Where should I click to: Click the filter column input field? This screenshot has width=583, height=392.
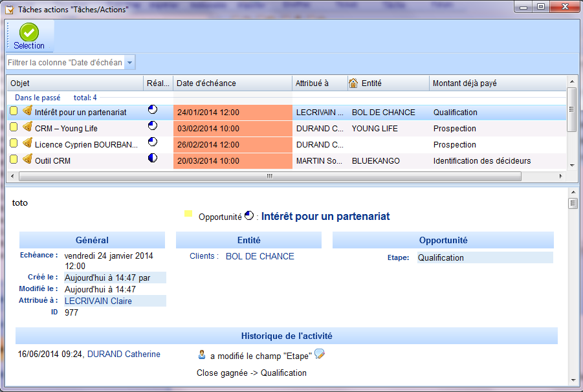[x=66, y=63]
